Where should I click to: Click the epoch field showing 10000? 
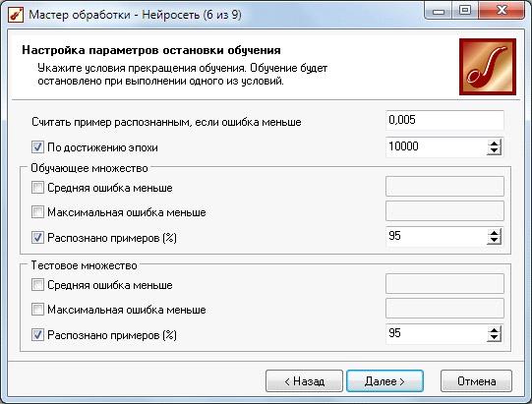click(x=437, y=146)
